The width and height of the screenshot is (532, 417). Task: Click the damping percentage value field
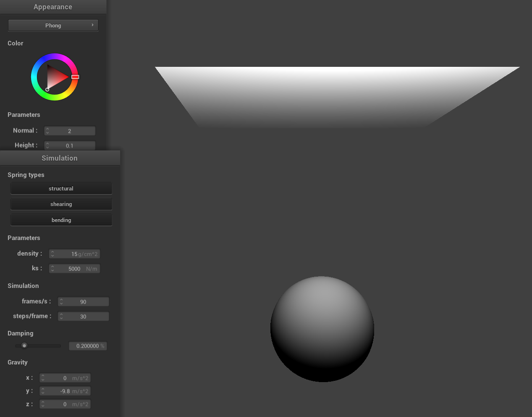pos(88,346)
